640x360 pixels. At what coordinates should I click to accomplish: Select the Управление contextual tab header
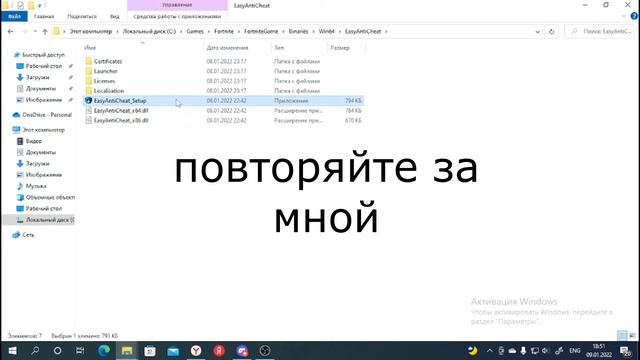177,5
